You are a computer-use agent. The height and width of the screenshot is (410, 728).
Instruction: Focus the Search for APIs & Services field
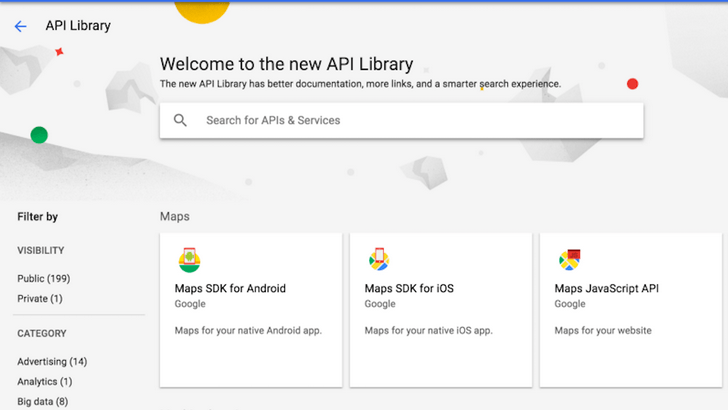402,121
